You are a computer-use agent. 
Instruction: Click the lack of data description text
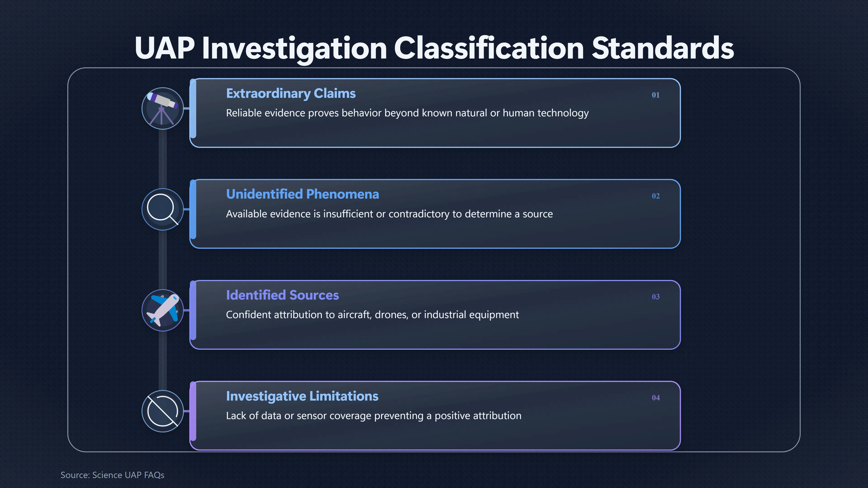click(x=373, y=416)
